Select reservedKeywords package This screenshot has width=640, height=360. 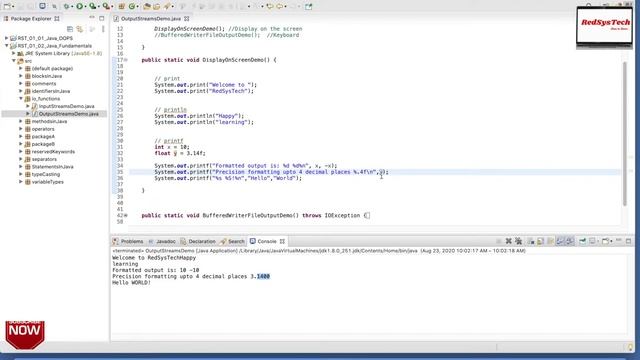pos(53,151)
